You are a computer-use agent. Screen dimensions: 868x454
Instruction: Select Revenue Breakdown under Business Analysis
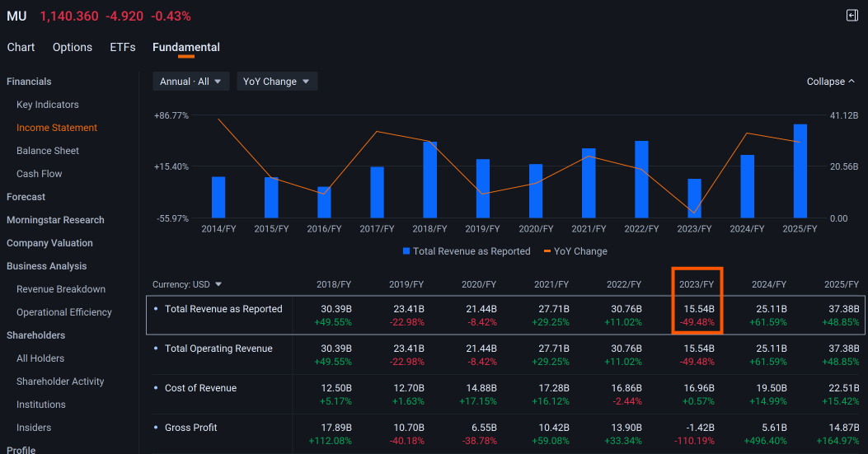coord(61,289)
